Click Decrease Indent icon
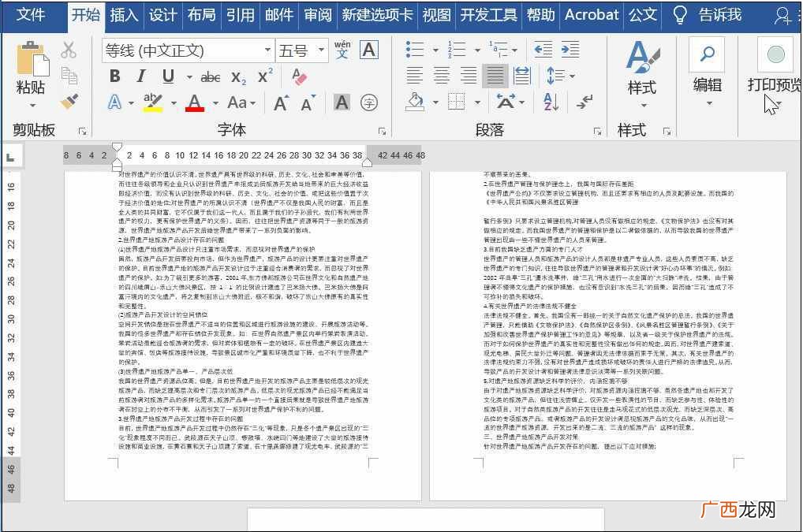 pyautogui.click(x=543, y=49)
